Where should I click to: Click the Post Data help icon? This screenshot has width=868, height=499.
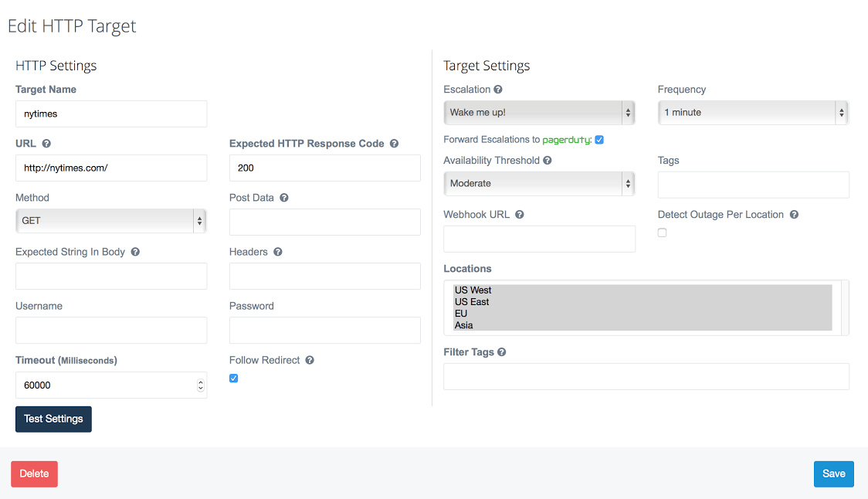click(x=284, y=198)
